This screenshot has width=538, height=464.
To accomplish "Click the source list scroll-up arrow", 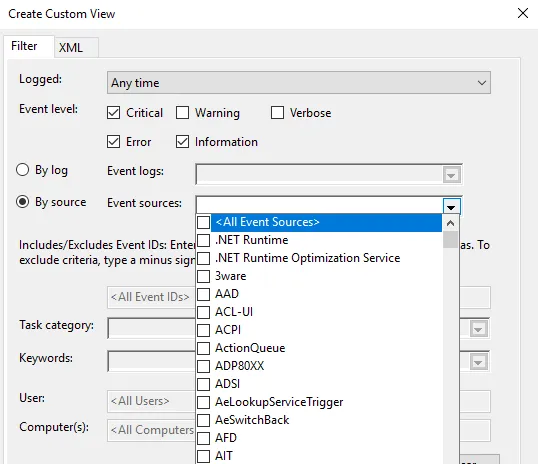I will pos(451,223).
